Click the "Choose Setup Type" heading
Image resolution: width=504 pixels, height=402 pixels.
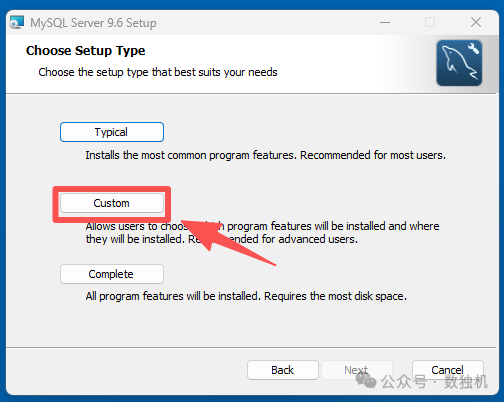coord(86,51)
